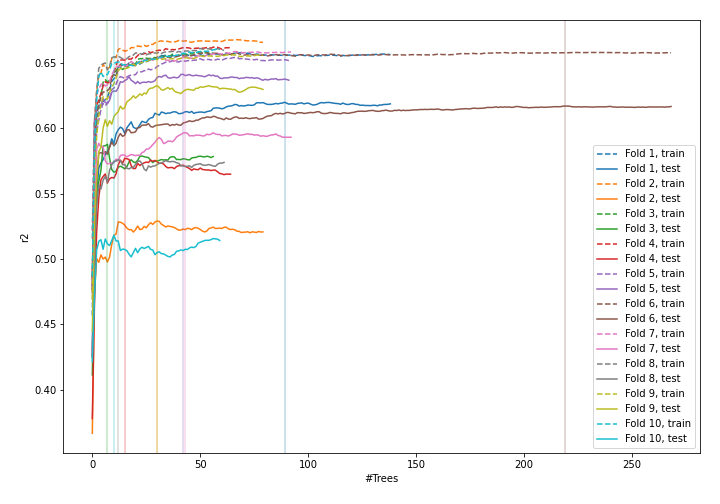Screen dimensions: 720x504
Task: Click the solid cyan line swatch for Fold 10 test
Action: (607, 439)
